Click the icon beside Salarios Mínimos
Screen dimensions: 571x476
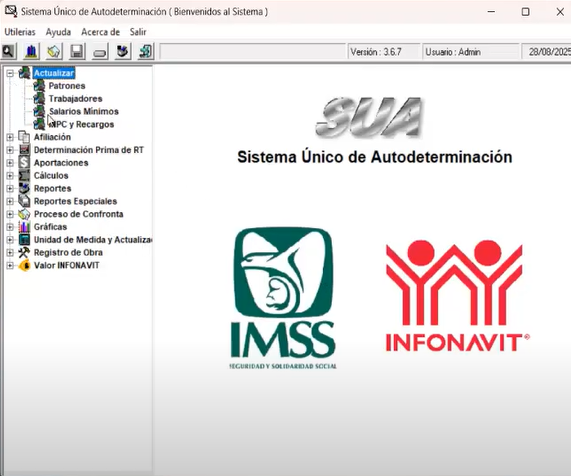[x=39, y=111]
